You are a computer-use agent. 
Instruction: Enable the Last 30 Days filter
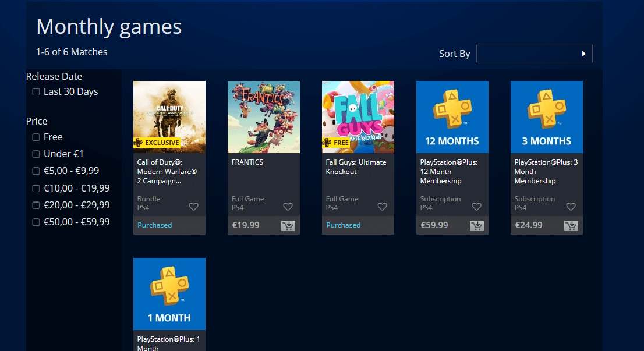(36, 92)
